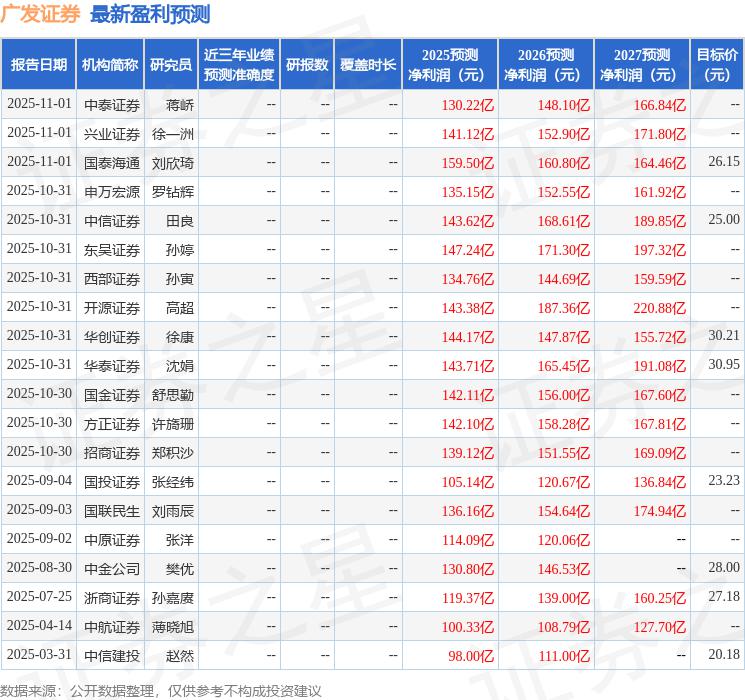Click 华泰证券 institution cell
Screen dimensions: 745x700
[112, 366]
